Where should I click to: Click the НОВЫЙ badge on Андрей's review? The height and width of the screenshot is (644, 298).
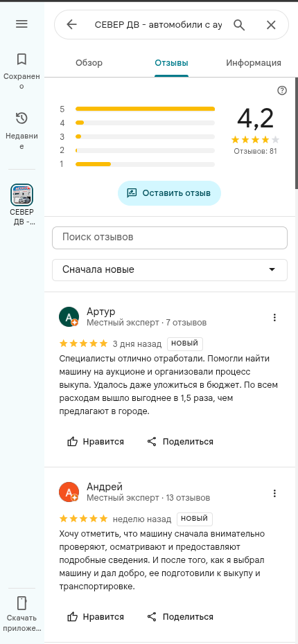click(x=195, y=519)
